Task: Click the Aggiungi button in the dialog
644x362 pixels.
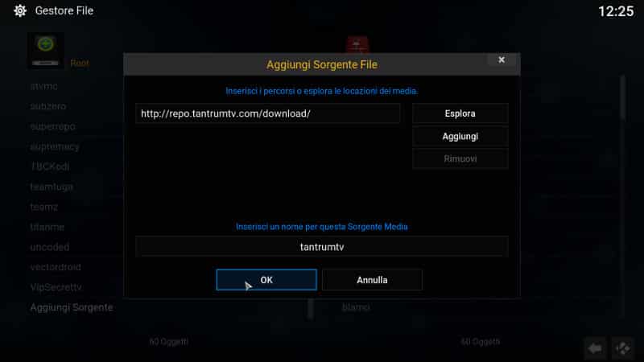Action: click(x=460, y=136)
